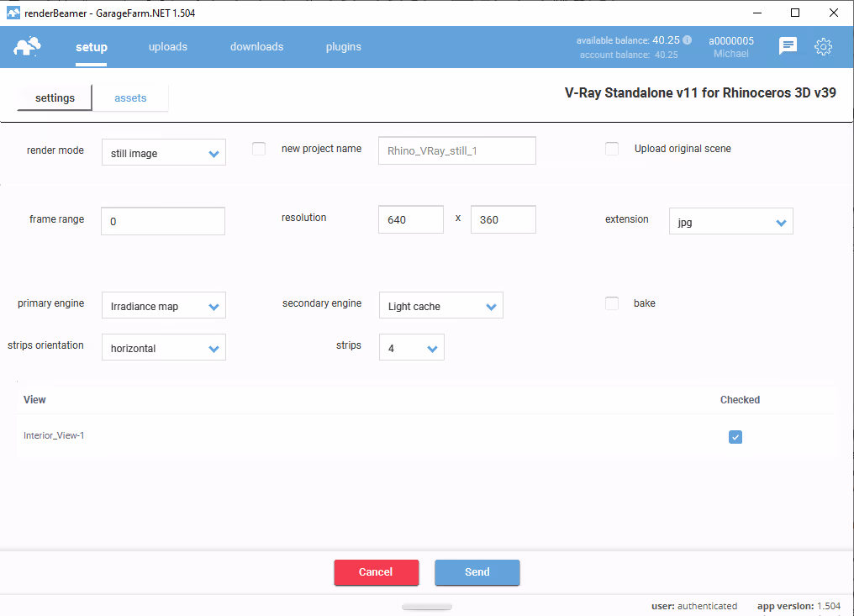Switch to the uploads tab

pyautogui.click(x=168, y=47)
